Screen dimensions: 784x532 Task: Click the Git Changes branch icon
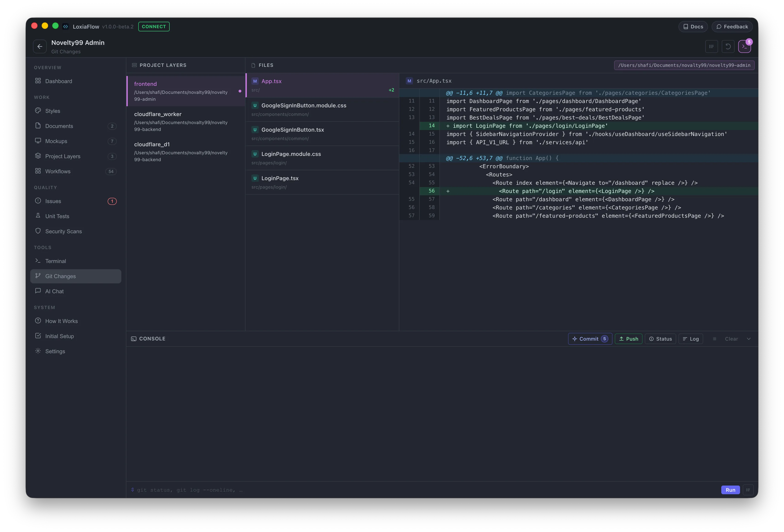point(38,276)
